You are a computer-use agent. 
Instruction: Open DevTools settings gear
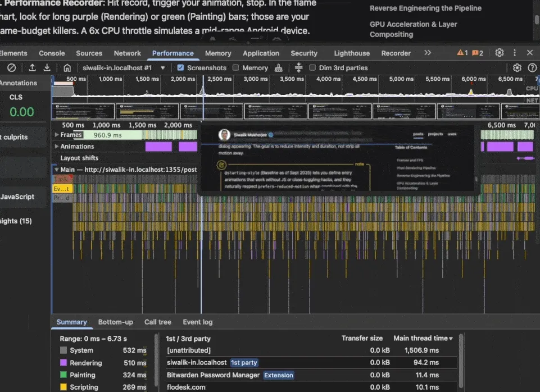pyautogui.click(x=500, y=52)
